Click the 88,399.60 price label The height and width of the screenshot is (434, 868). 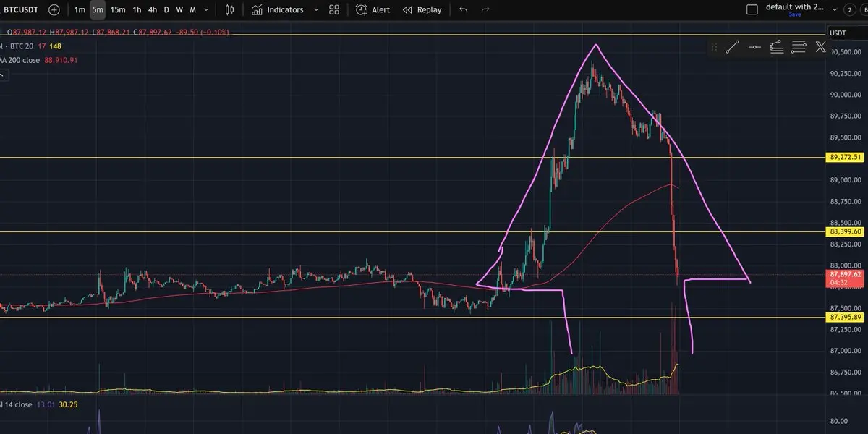(x=846, y=231)
